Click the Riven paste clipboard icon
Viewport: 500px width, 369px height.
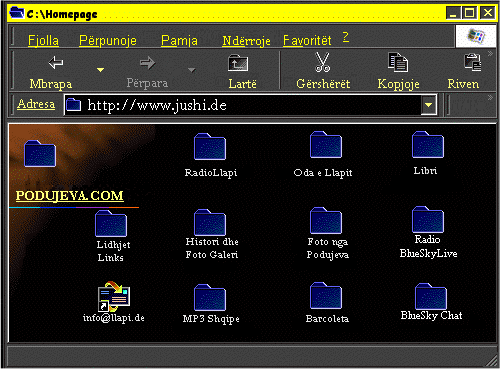click(473, 62)
